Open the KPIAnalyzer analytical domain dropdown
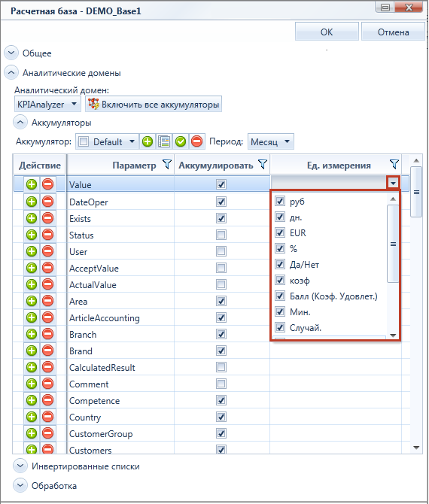Viewport: 429px width, 504px height. pos(47,104)
